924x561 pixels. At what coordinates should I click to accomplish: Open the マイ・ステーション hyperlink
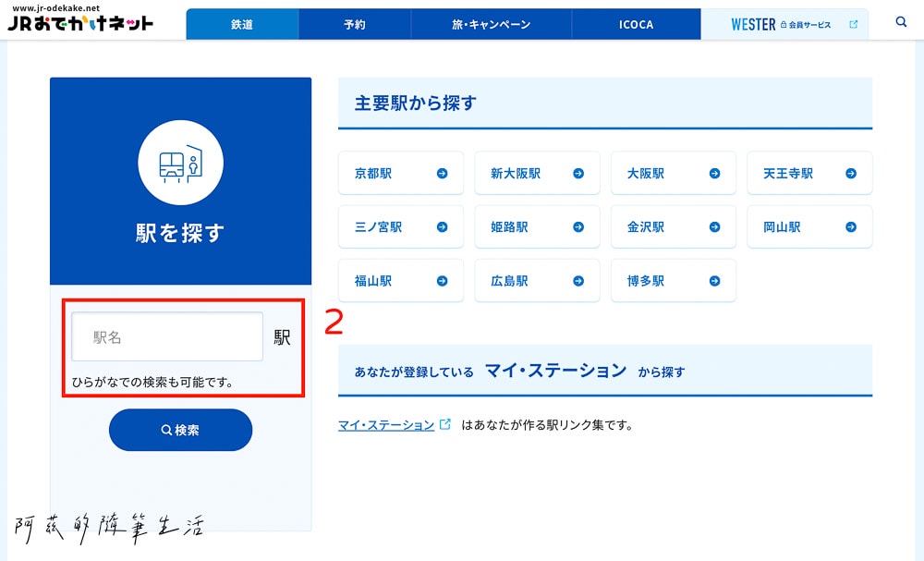point(386,425)
